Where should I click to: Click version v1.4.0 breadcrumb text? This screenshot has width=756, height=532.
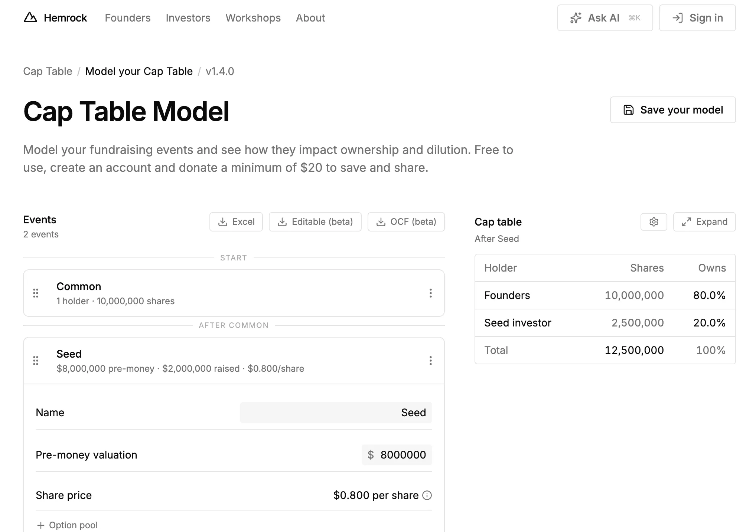pyautogui.click(x=220, y=71)
